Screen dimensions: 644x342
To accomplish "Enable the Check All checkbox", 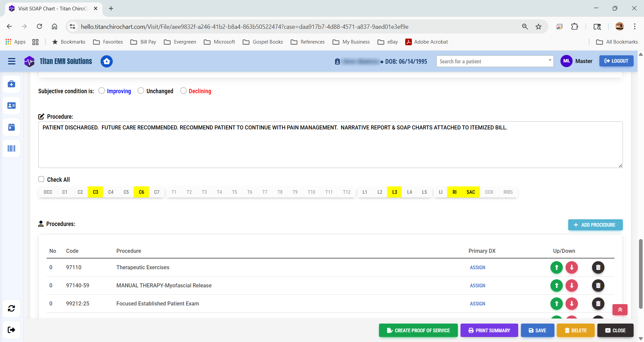I will pos(41,179).
